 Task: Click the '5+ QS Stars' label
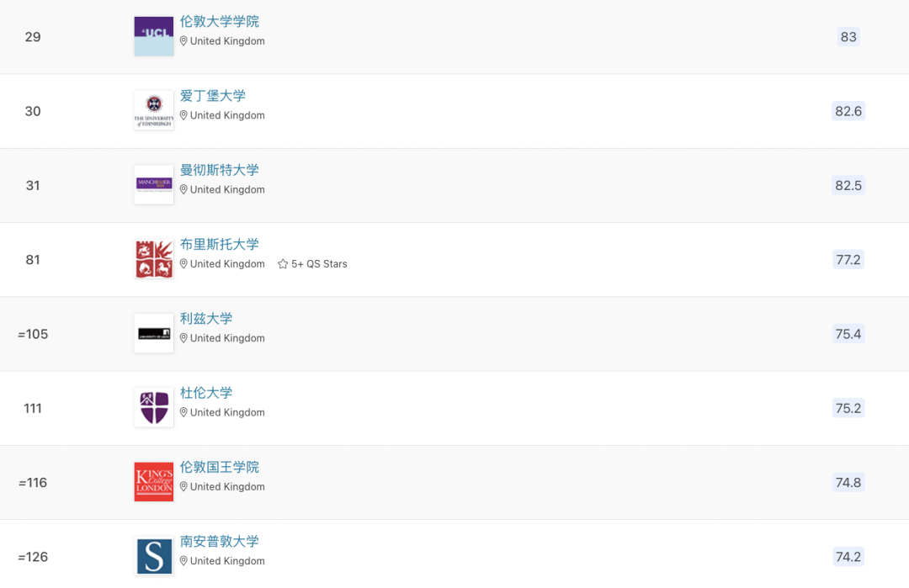click(319, 264)
